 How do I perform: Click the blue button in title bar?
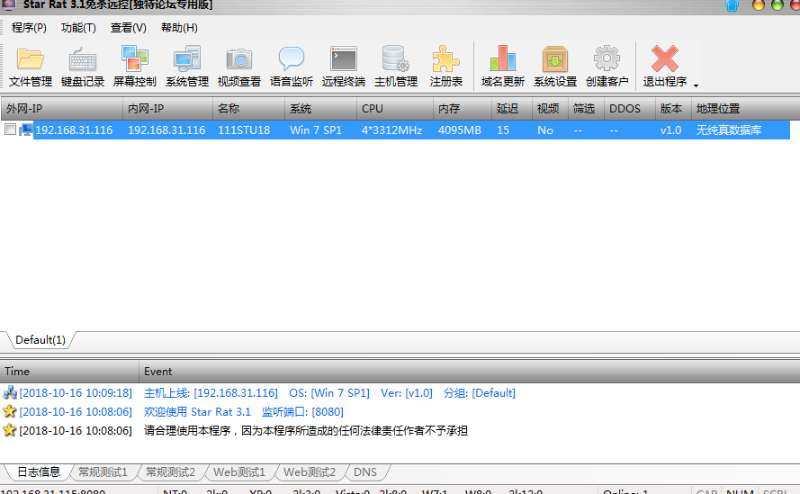coord(732,5)
